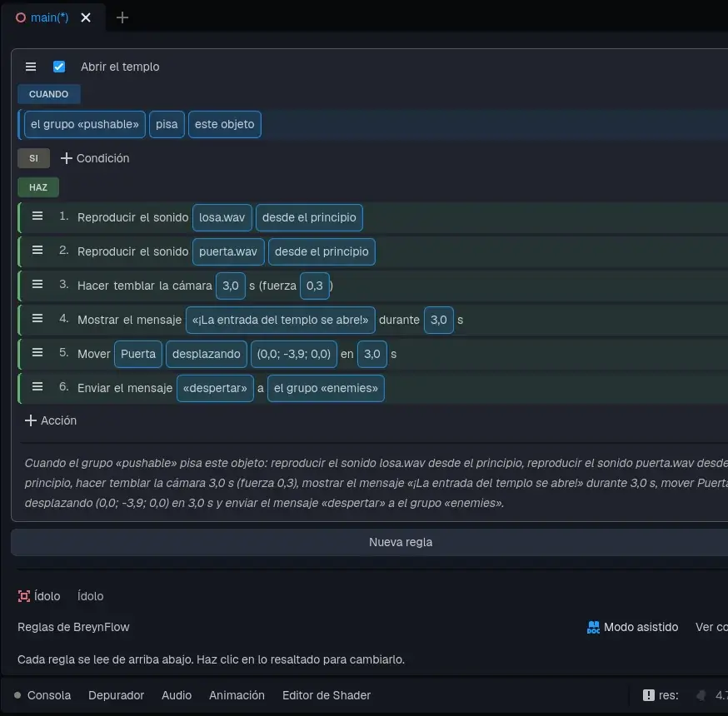Open the Consola bottom panel

tap(49, 695)
